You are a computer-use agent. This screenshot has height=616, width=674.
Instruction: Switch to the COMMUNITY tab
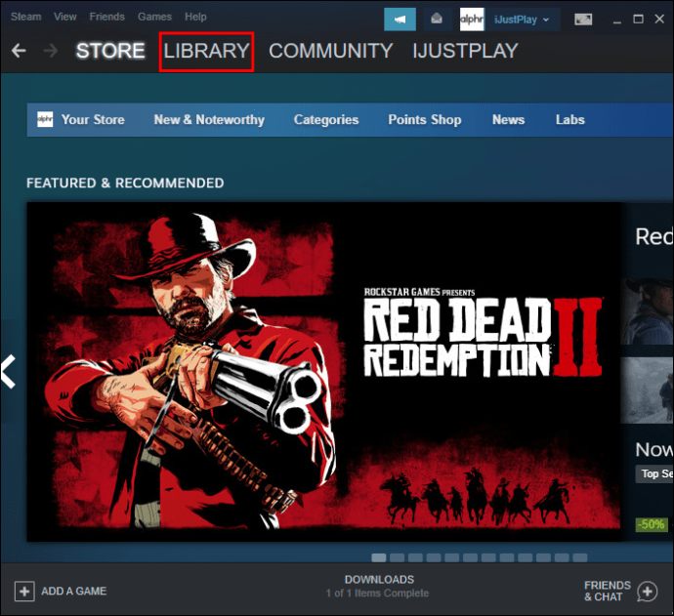330,51
